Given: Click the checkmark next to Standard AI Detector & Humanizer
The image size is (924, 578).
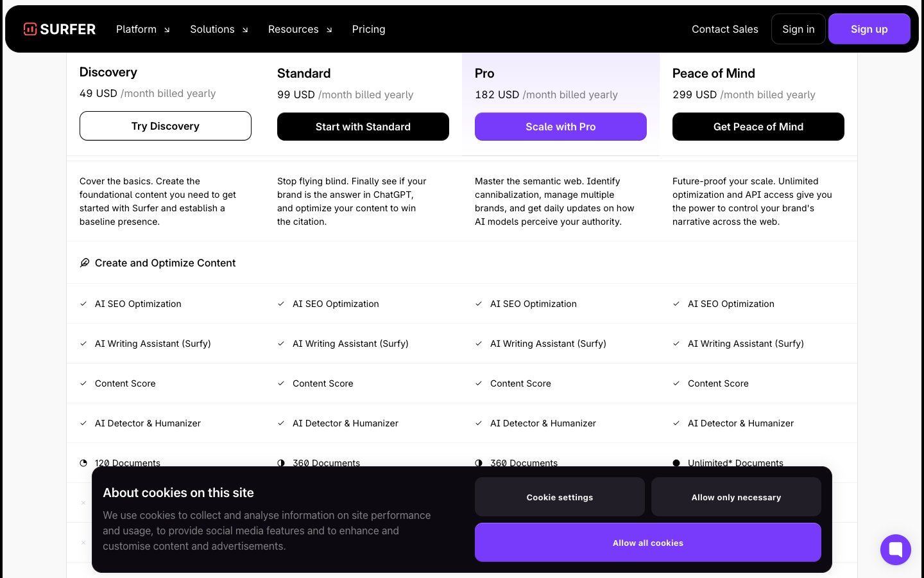Looking at the screenshot, I should pyautogui.click(x=281, y=423).
